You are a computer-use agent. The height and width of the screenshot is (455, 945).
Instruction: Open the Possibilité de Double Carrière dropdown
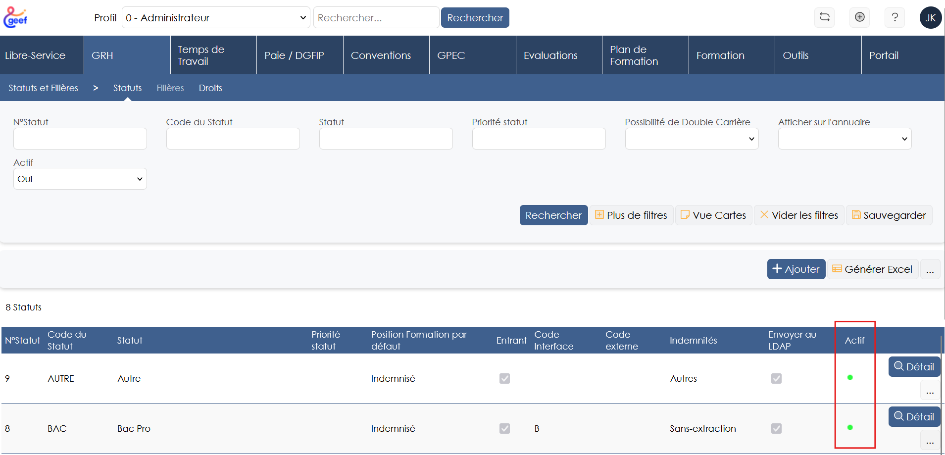pyautogui.click(x=691, y=139)
